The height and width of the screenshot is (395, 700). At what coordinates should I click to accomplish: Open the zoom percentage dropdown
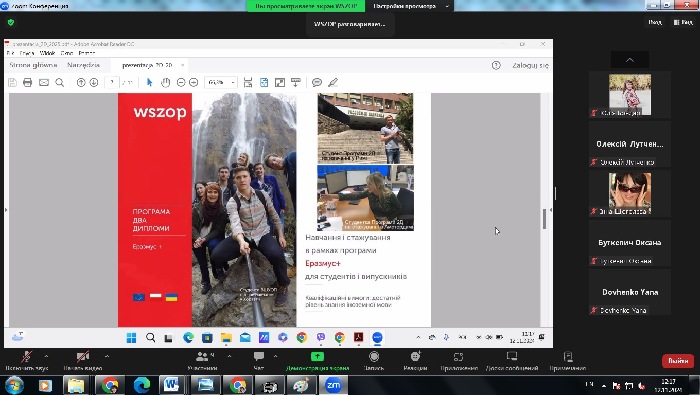[221, 83]
